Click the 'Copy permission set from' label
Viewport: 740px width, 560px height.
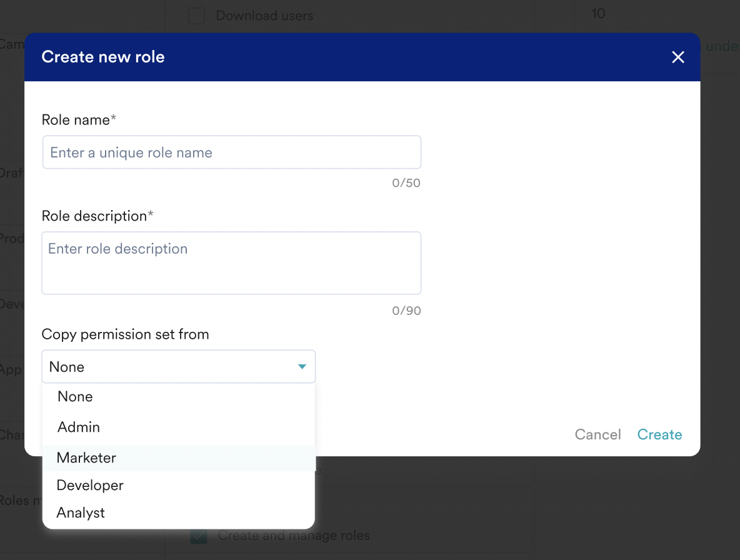pyautogui.click(x=125, y=334)
